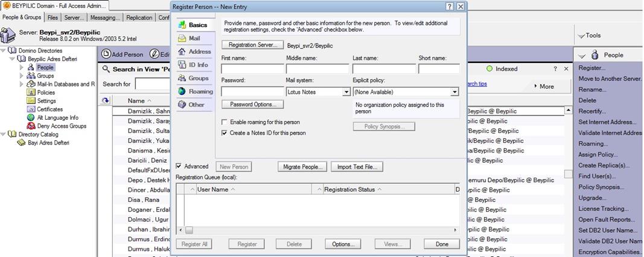
Task: Open the ID Info section icon
Action: click(182, 65)
